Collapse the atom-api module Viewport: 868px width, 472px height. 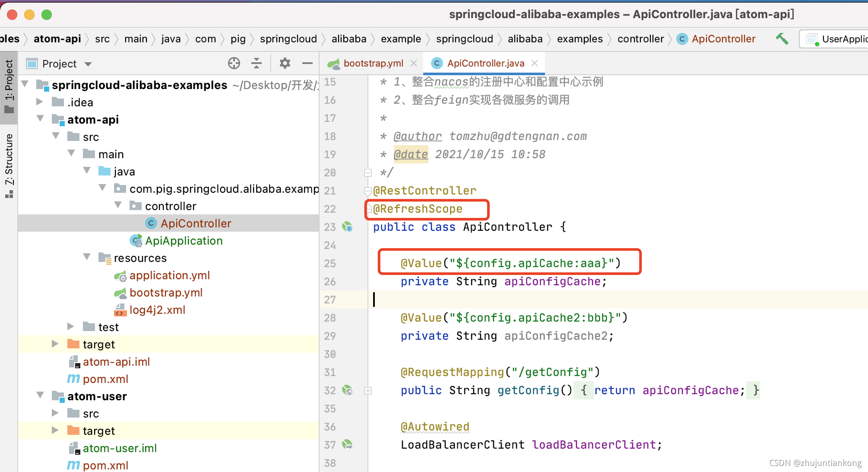point(40,119)
